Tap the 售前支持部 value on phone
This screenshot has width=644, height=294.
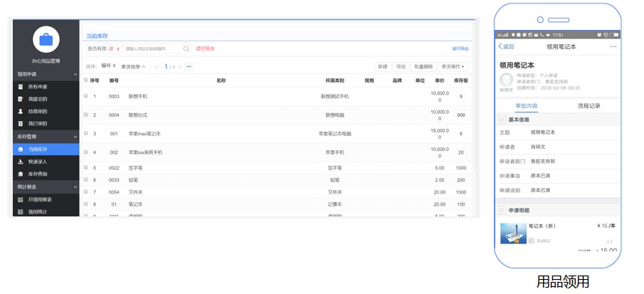coord(543,162)
